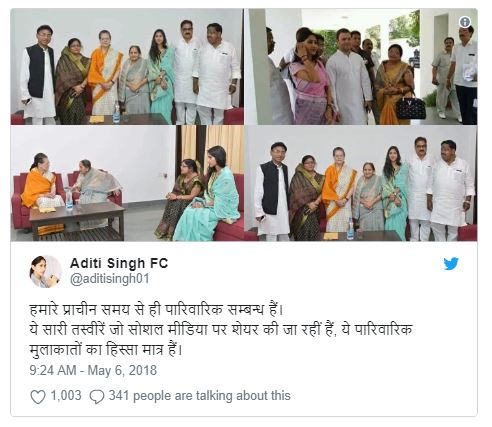Like the tweet with the heart icon
492x427 pixels.
tap(38, 397)
